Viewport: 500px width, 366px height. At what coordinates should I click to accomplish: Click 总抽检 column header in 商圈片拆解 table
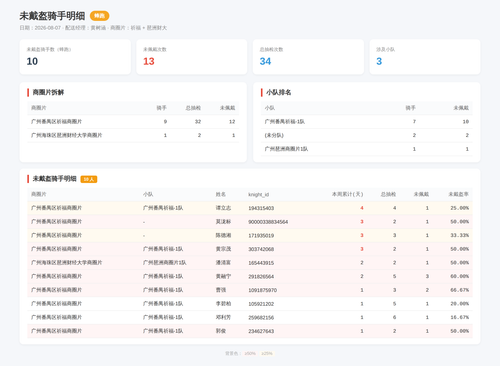193,108
